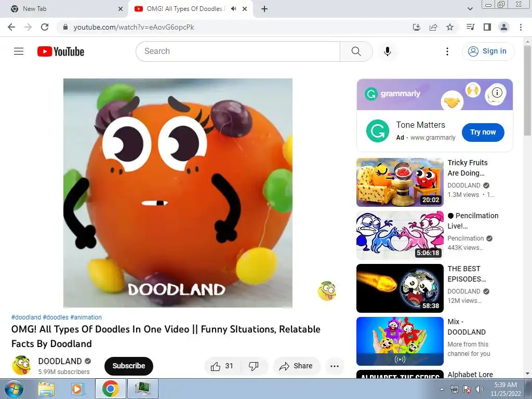Open the network tray icon
The height and width of the screenshot is (399, 532).
pyautogui.click(x=454, y=389)
